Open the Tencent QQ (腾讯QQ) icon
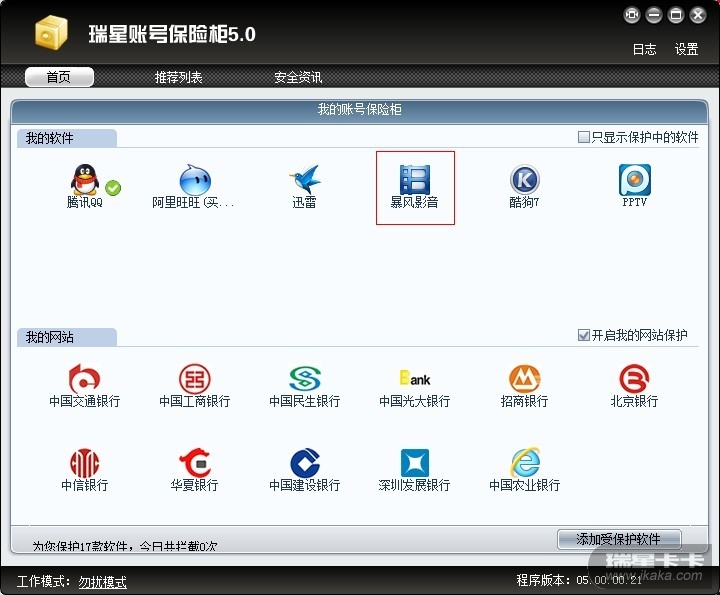This screenshot has height=595, width=720. tap(85, 180)
